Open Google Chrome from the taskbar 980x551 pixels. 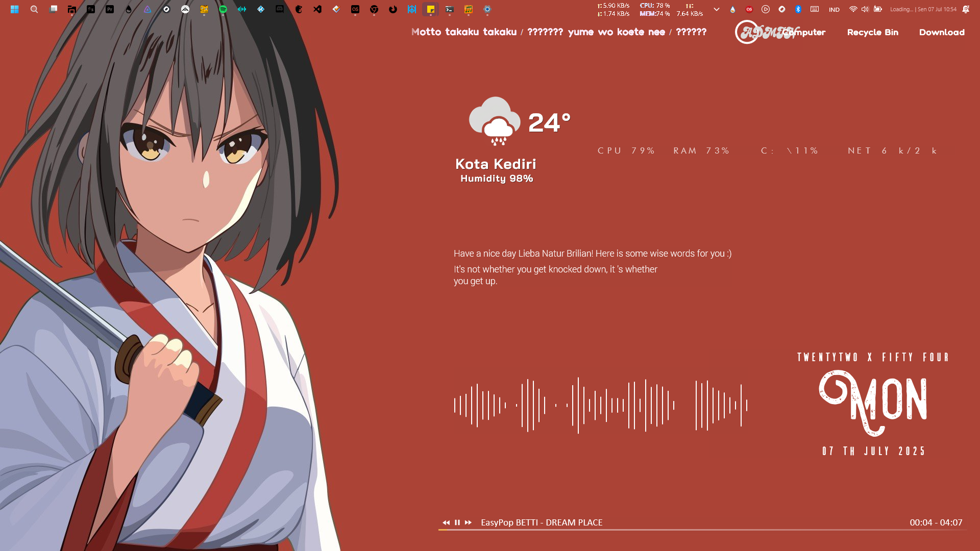point(374,9)
